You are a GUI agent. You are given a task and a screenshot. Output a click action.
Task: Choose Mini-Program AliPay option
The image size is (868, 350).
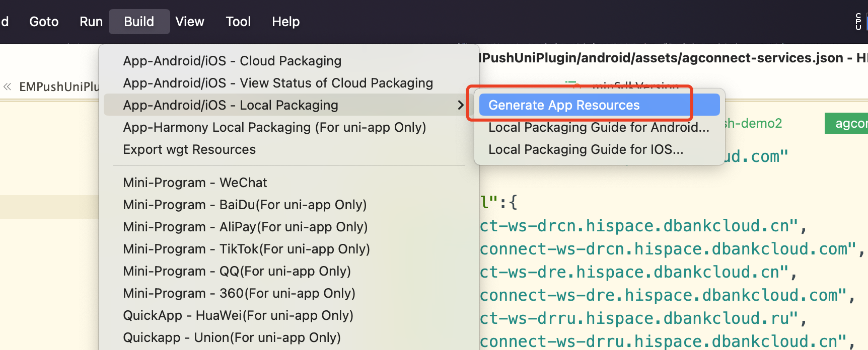[245, 227]
